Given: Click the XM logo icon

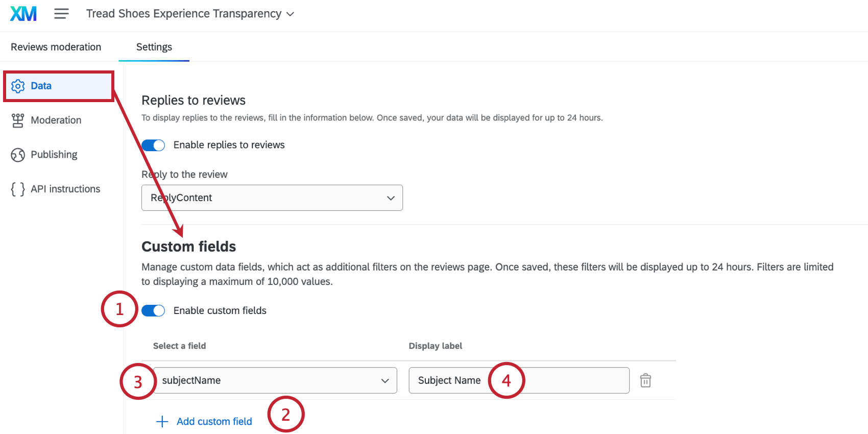Looking at the screenshot, I should 23,14.
